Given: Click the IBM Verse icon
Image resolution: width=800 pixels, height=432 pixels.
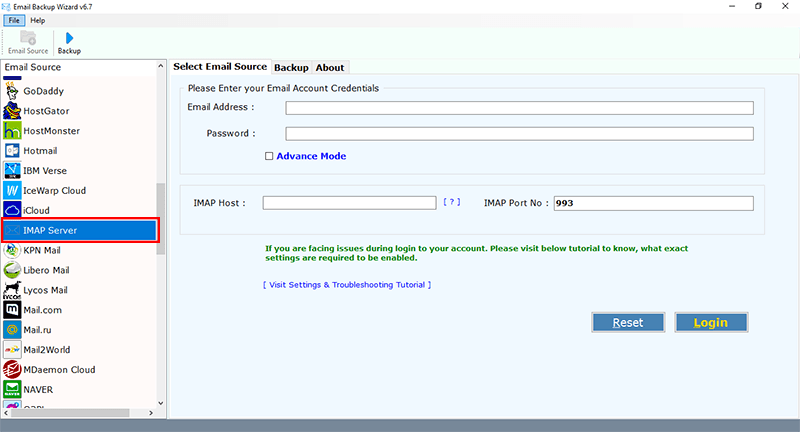Looking at the screenshot, I should click(x=12, y=170).
